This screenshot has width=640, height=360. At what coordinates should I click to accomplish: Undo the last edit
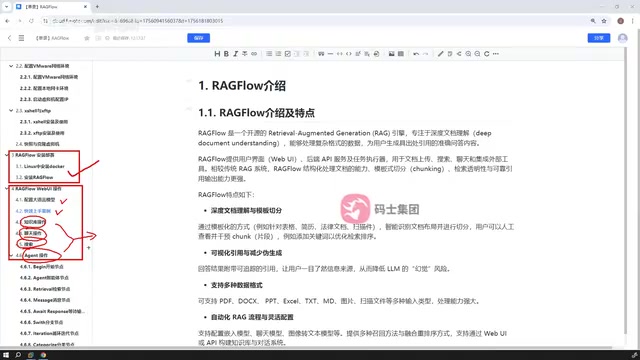click(x=416, y=54)
